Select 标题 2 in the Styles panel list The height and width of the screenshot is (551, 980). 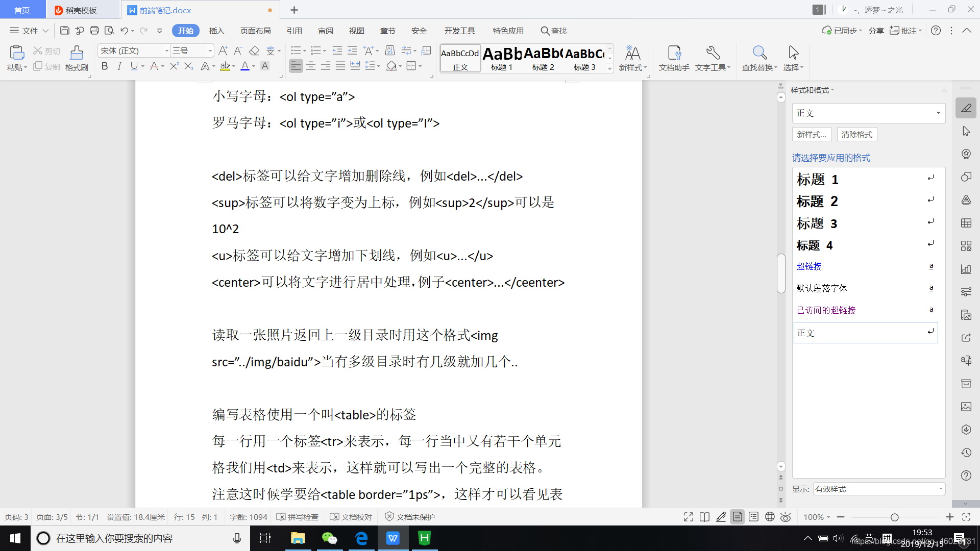(866, 201)
